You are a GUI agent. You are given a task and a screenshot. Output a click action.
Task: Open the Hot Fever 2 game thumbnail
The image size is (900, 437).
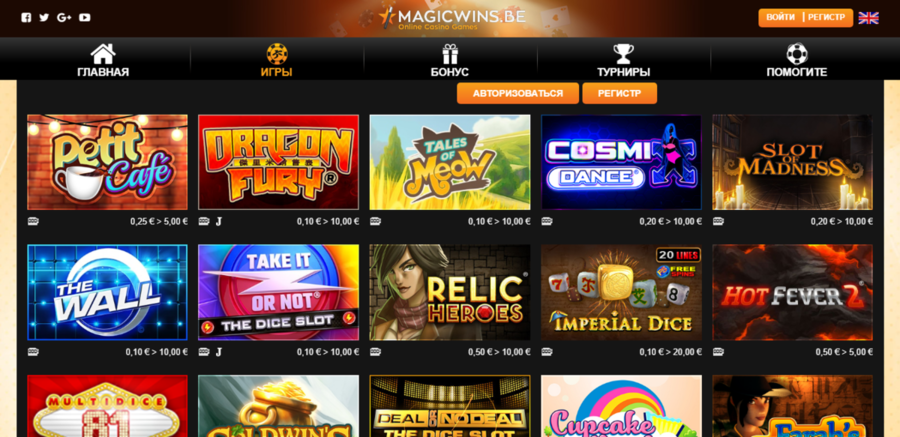pyautogui.click(x=793, y=292)
